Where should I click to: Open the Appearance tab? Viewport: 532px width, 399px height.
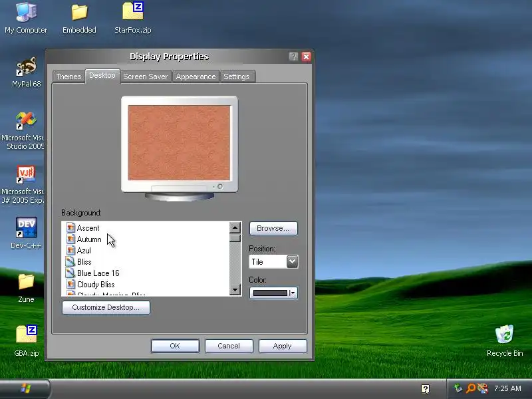click(x=196, y=76)
